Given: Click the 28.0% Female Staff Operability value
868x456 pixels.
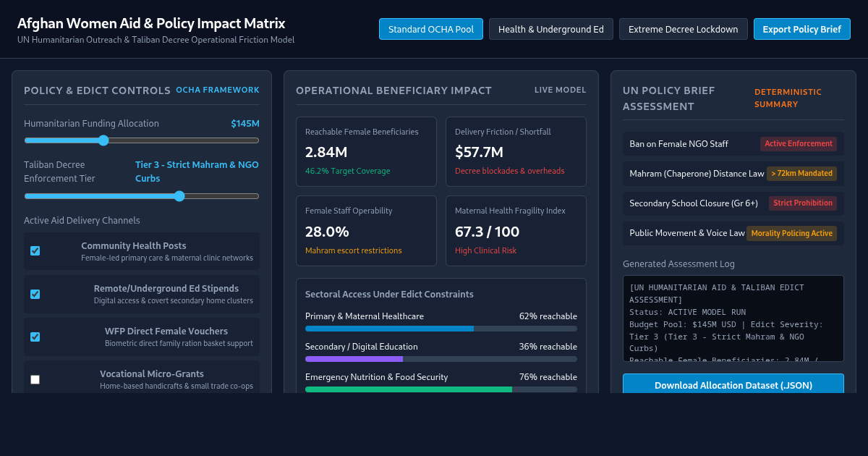Looking at the screenshot, I should click(327, 232).
